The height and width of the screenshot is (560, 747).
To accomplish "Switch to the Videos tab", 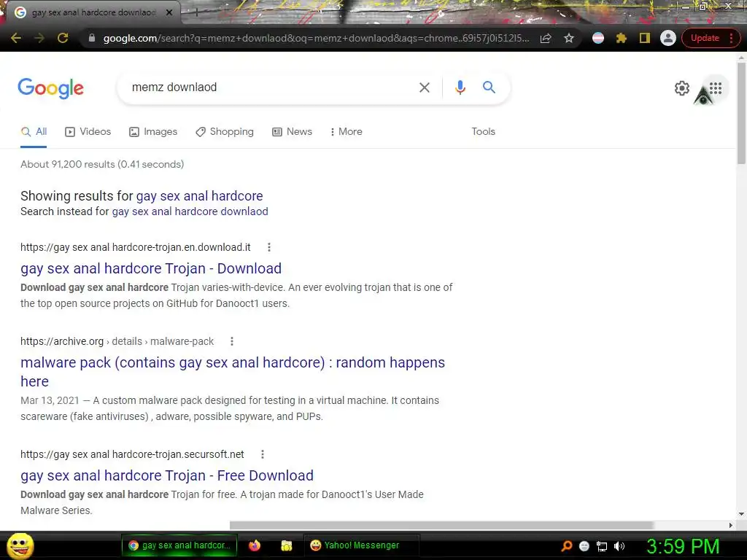I will click(x=88, y=131).
